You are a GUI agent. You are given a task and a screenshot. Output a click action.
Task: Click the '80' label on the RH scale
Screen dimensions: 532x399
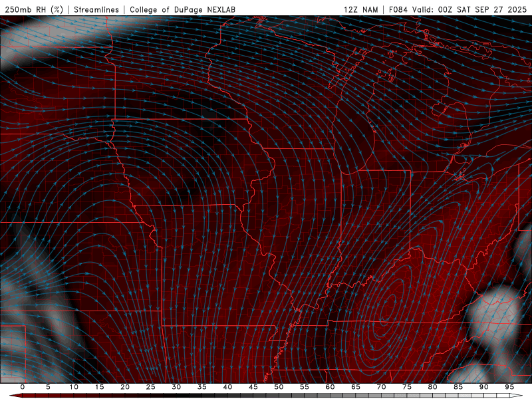(433, 387)
